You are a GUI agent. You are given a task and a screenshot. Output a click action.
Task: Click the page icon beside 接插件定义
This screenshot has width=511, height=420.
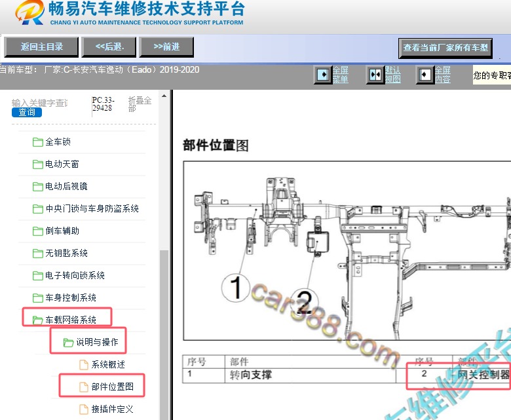[84, 409]
